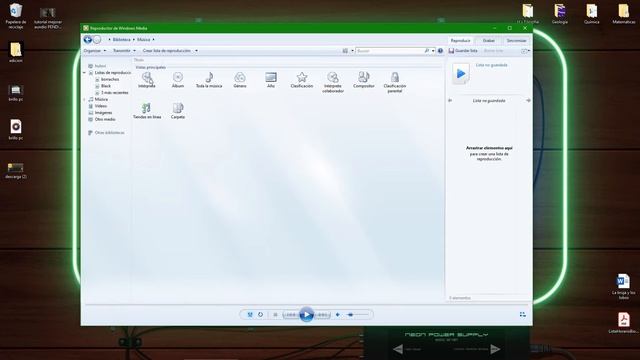Open the Crear lista de reproducción arrow
Screen dimensions: 640x360
point(196,51)
